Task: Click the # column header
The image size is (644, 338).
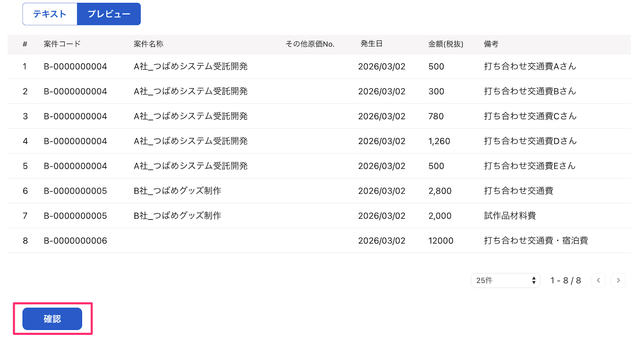Action: coord(25,44)
